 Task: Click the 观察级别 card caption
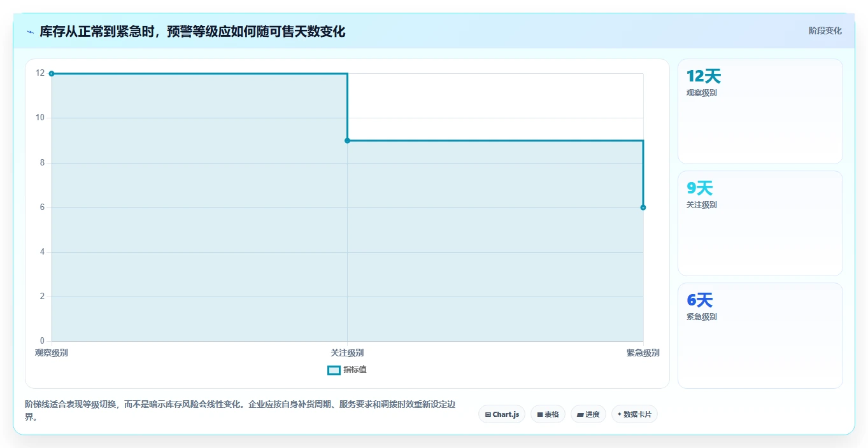tap(701, 93)
